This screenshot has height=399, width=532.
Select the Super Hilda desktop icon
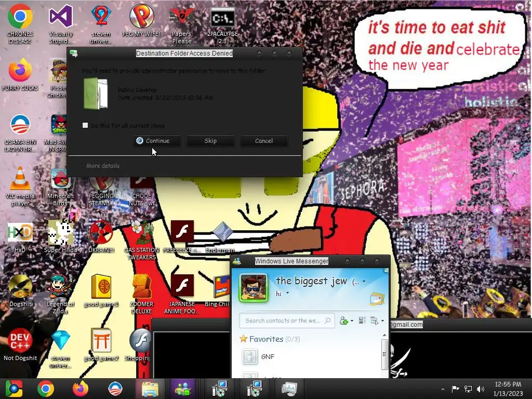(x=60, y=237)
